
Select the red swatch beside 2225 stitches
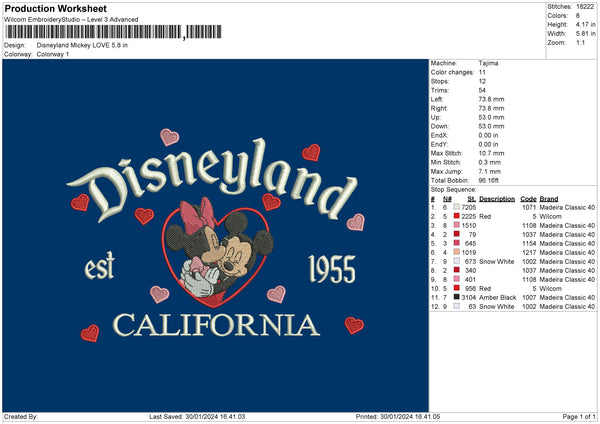click(457, 216)
